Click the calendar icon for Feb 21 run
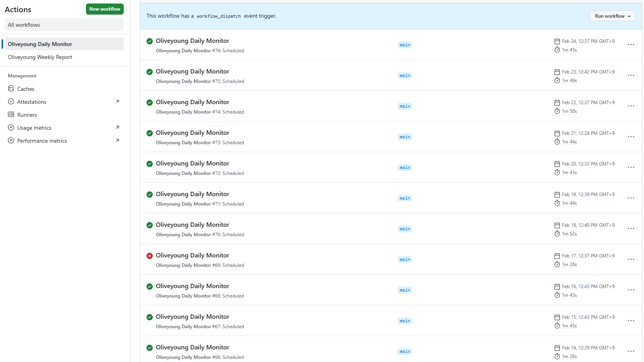 557,133
